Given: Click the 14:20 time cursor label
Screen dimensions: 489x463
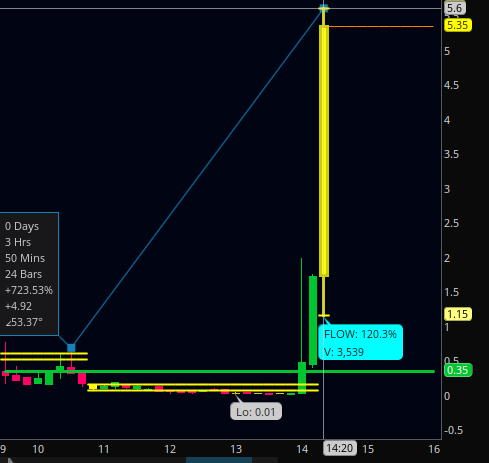Looking at the screenshot, I should coord(340,448).
